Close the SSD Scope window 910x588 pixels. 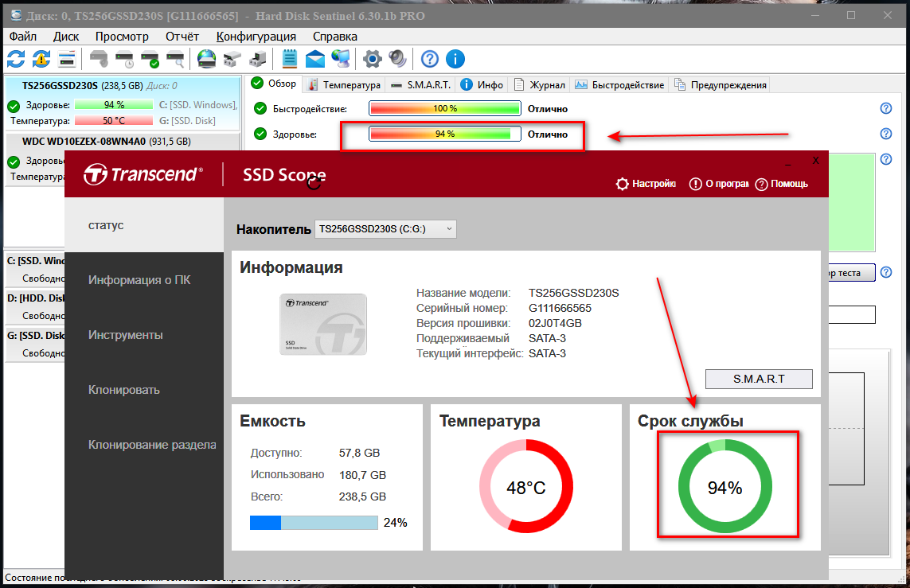815,161
